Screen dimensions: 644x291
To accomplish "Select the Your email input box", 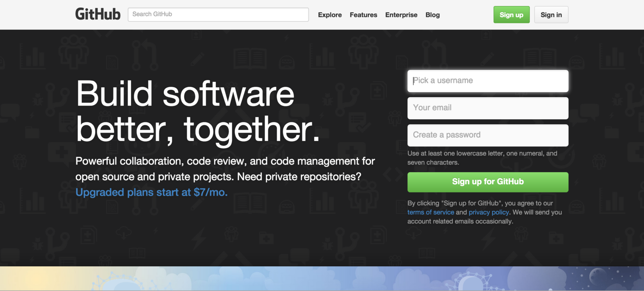I will [487, 108].
